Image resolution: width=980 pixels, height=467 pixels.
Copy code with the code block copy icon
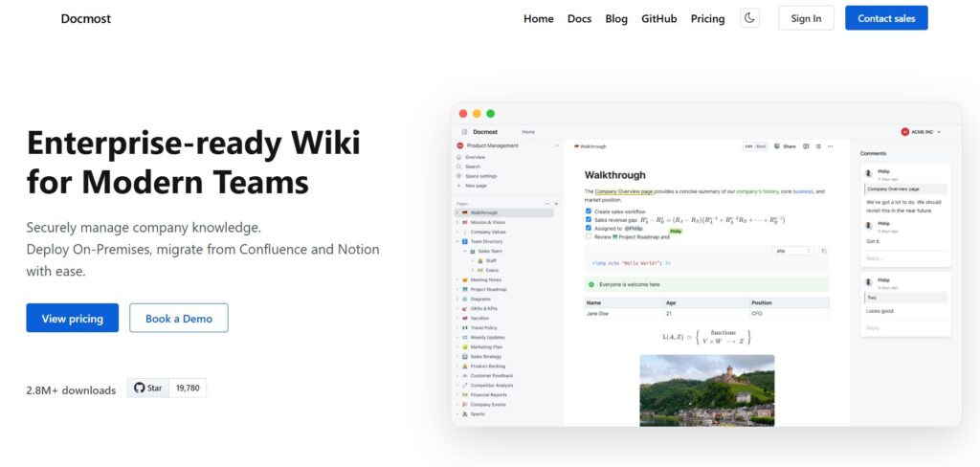(824, 251)
